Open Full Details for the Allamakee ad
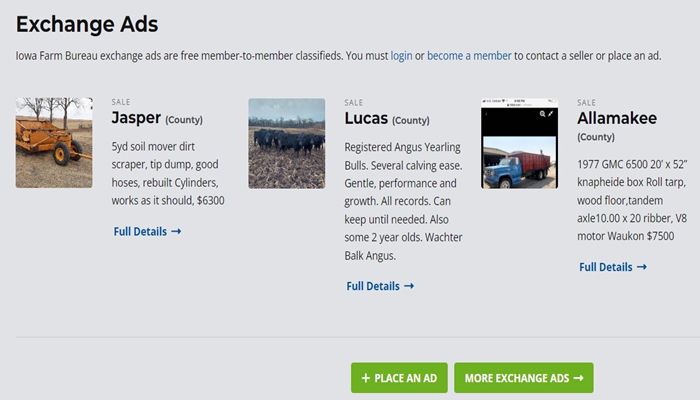The height and width of the screenshot is (400, 700). coord(606,267)
